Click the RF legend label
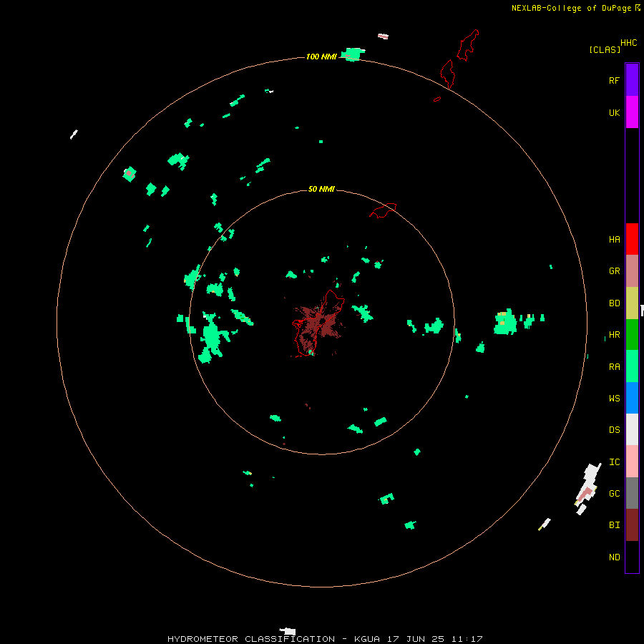Viewport: 644px width, 644px height. tap(614, 80)
